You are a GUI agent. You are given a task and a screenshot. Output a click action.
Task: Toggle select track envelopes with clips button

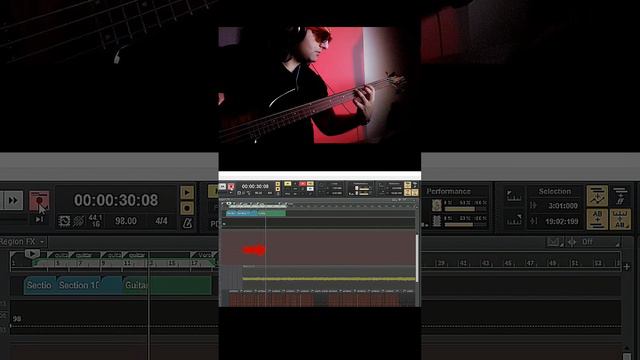597,196
